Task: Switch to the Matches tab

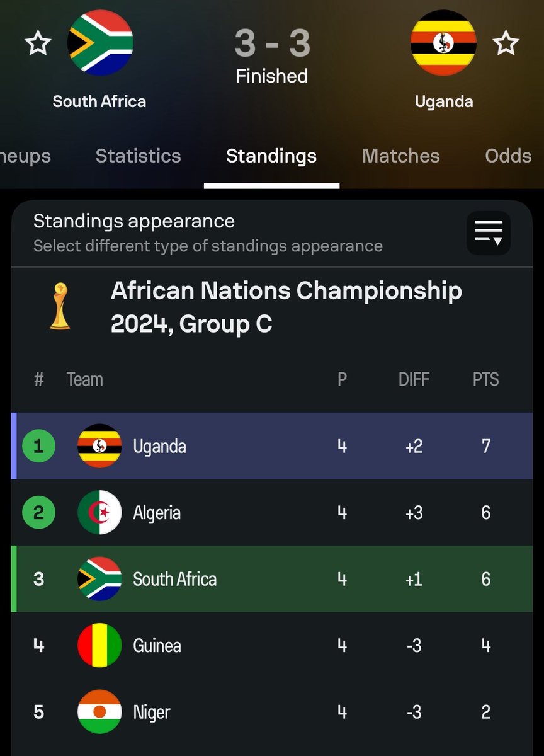Action: pyautogui.click(x=400, y=156)
